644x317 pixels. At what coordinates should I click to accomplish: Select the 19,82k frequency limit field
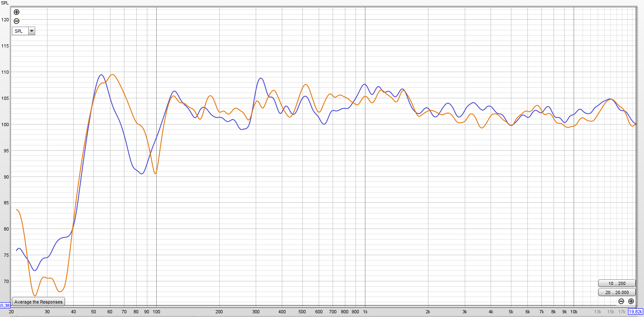(x=635, y=312)
